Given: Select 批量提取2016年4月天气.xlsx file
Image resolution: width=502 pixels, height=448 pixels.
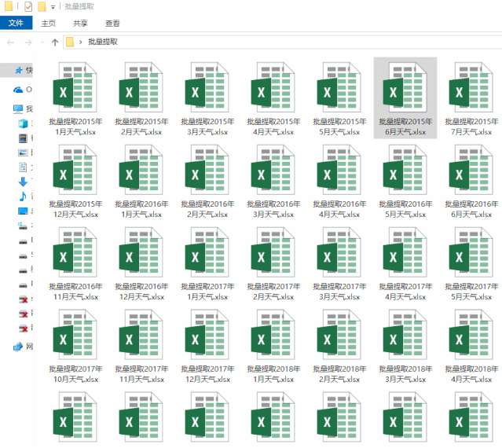Looking at the screenshot, I should coord(339,181).
